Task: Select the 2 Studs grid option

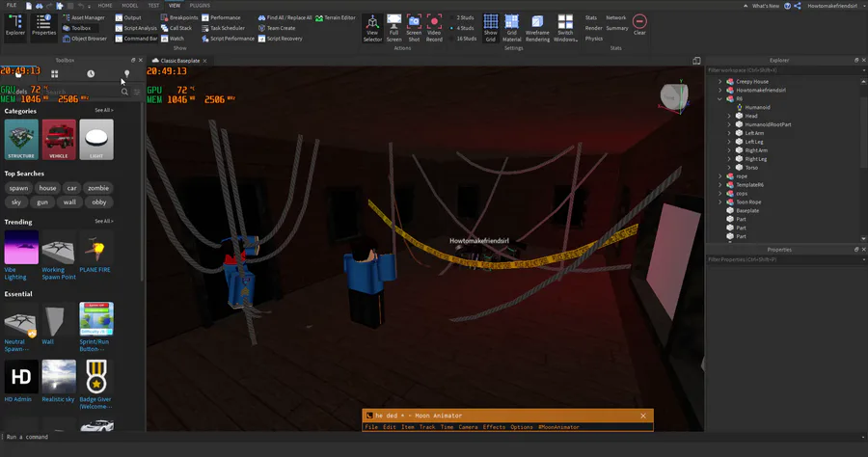Action: 462,17
